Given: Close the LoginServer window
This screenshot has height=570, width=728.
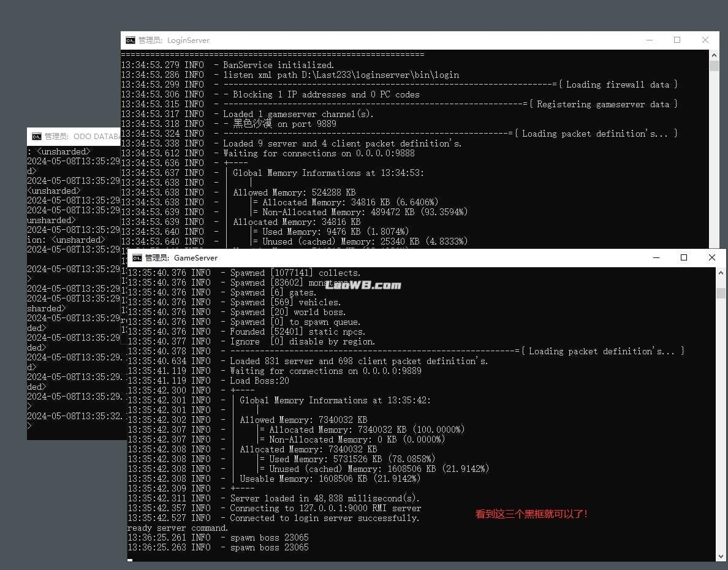Looking at the screenshot, I should click(705, 40).
